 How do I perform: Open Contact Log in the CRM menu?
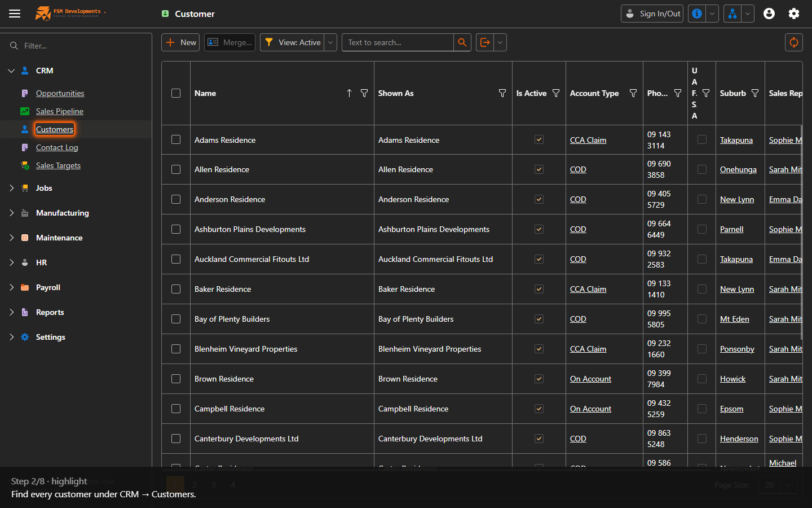[57, 147]
